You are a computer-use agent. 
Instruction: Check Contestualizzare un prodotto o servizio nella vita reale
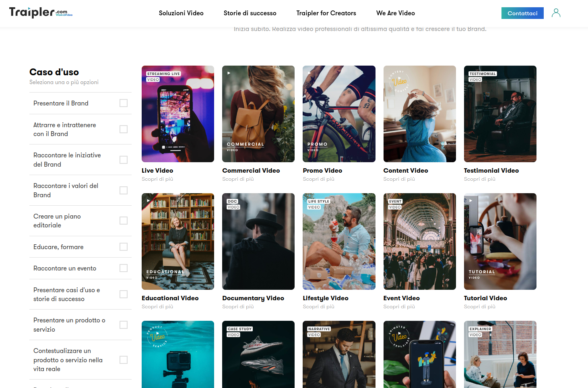pos(124,360)
